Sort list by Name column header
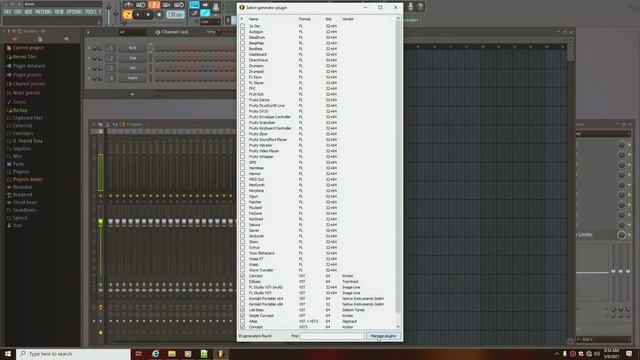Screen dimensions: 640x360 tap(254, 19)
